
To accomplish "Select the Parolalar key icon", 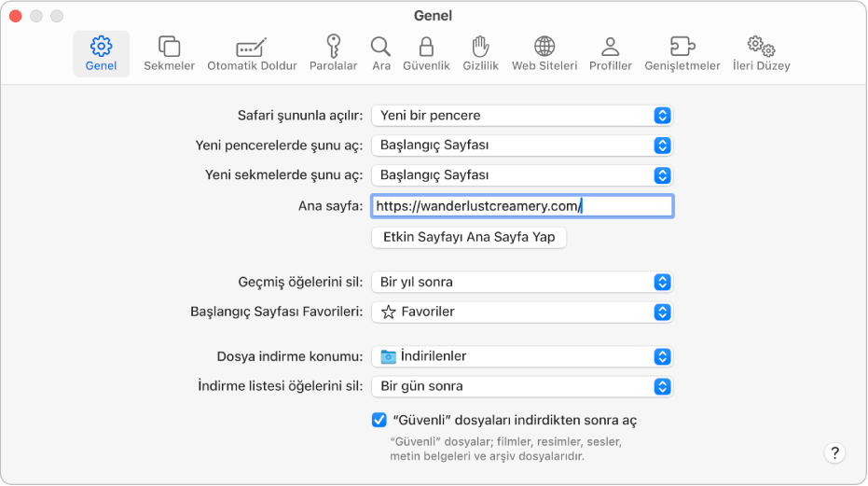I will point(333,52).
